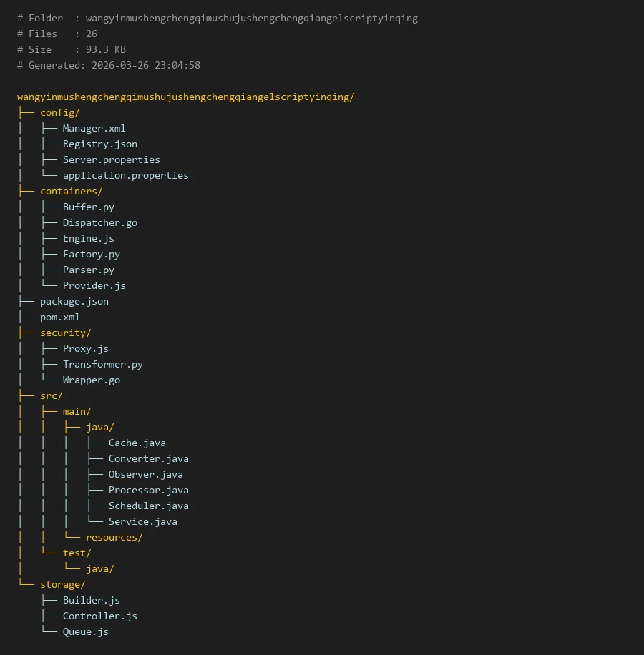Image resolution: width=644 pixels, height=655 pixels.
Task: Click the config/ folder entry
Action: (59, 112)
